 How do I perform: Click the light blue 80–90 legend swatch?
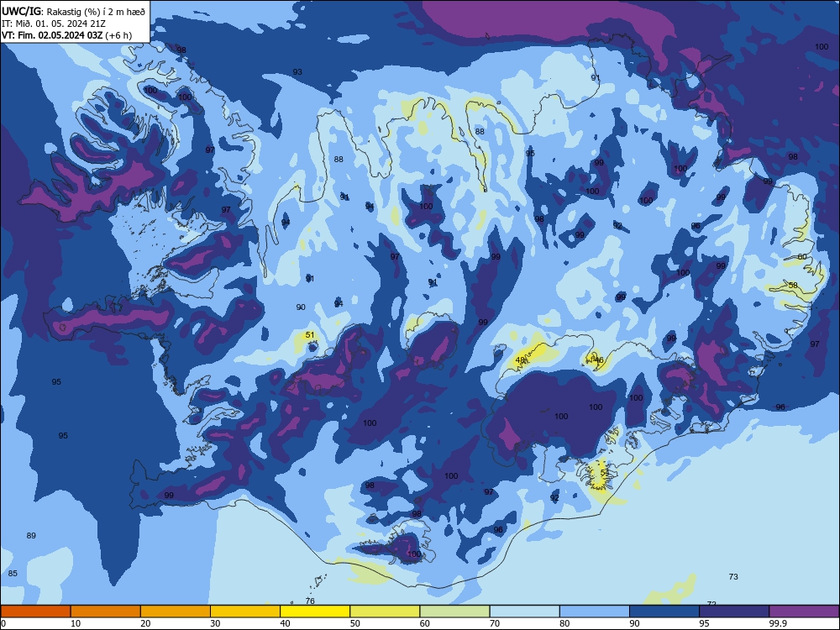coord(595,612)
